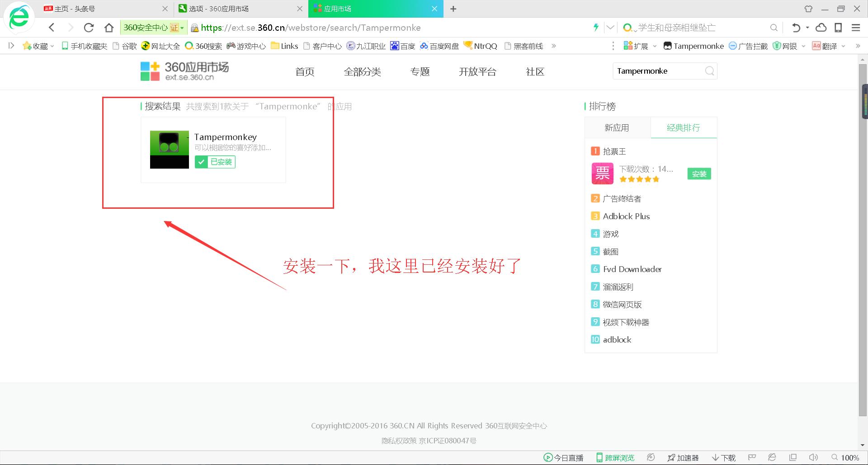Click the 翻译 translate icon
Image resolution: width=868 pixels, height=465 pixels.
(816, 46)
